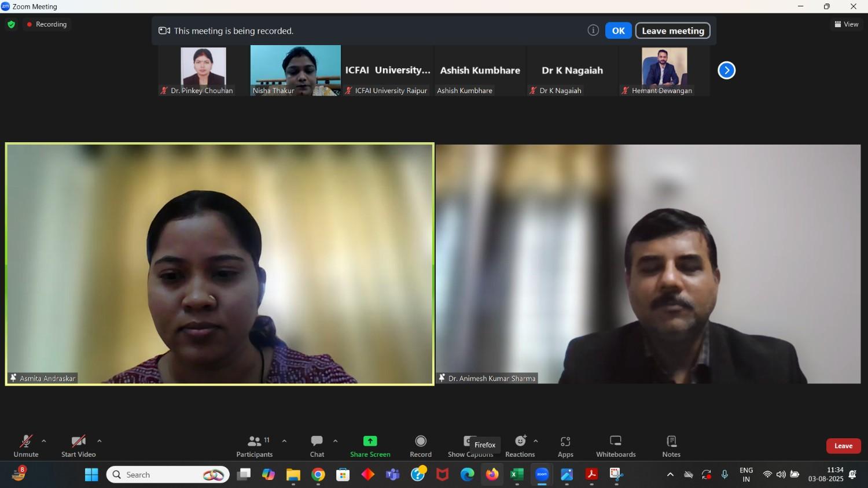Open File Explorer from the taskbar
The width and height of the screenshot is (868, 488).
293,475
